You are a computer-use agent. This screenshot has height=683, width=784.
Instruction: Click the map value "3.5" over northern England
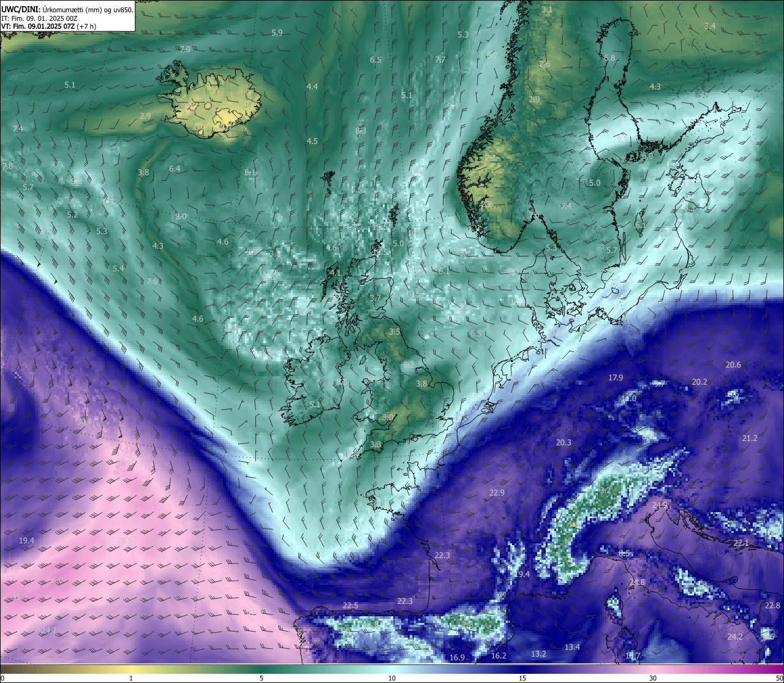pyautogui.click(x=394, y=332)
